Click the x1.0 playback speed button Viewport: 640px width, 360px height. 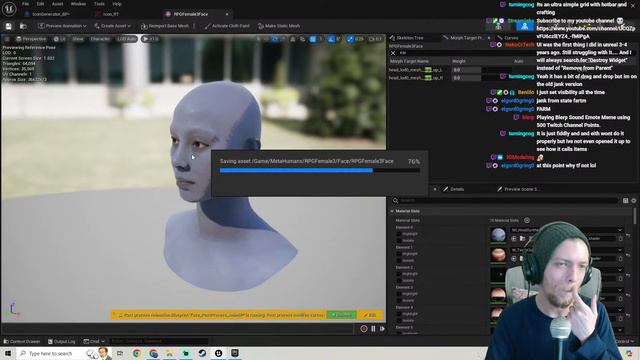[151, 39]
